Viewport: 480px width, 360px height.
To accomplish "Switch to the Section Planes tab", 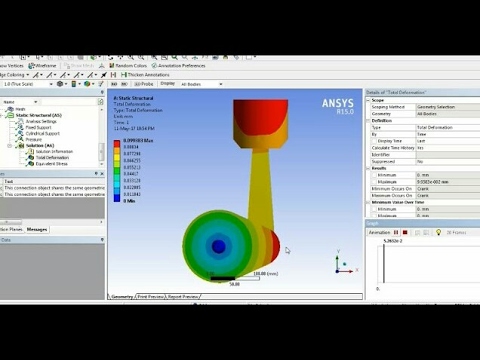I will (11, 229).
